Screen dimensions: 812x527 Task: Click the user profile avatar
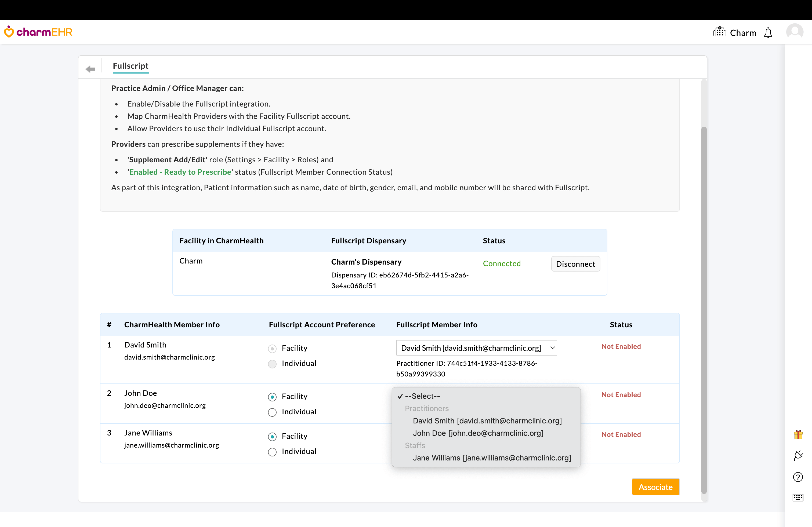pyautogui.click(x=795, y=32)
